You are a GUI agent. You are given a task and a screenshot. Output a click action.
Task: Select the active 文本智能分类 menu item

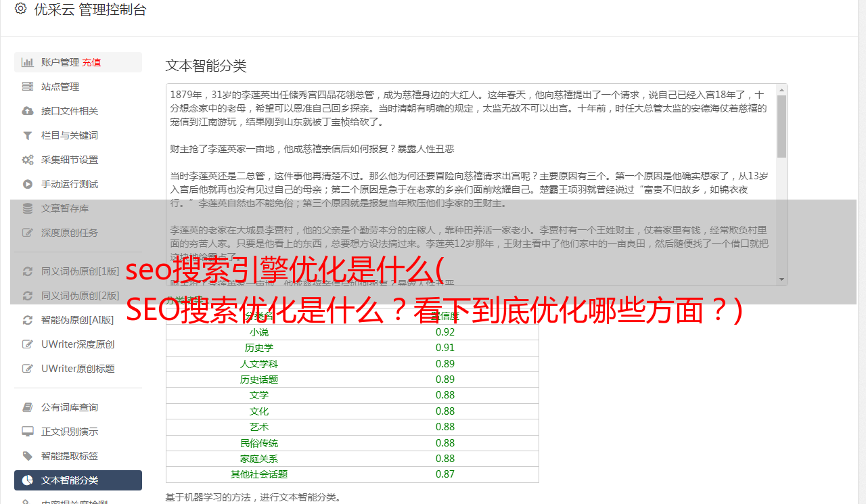click(x=78, y=480)
